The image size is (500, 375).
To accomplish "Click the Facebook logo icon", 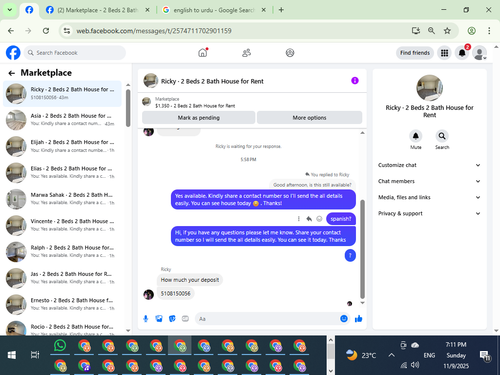I will coord(13,53).
